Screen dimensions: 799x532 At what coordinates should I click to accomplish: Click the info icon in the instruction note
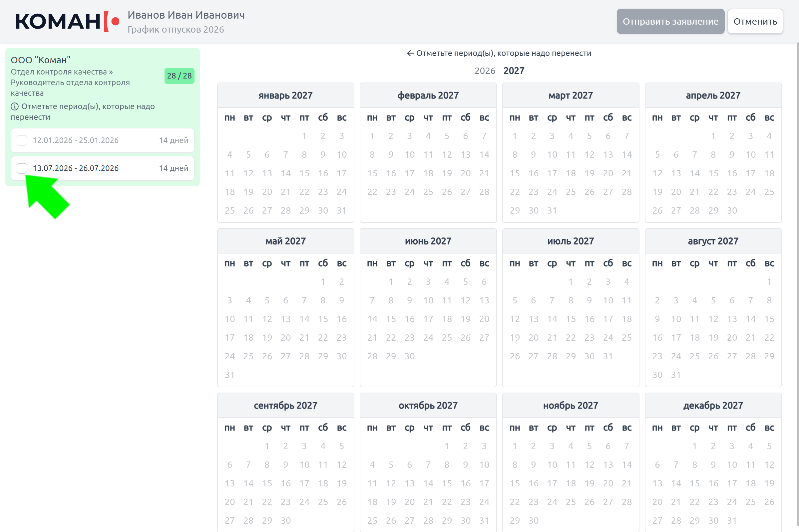(15, 106)
